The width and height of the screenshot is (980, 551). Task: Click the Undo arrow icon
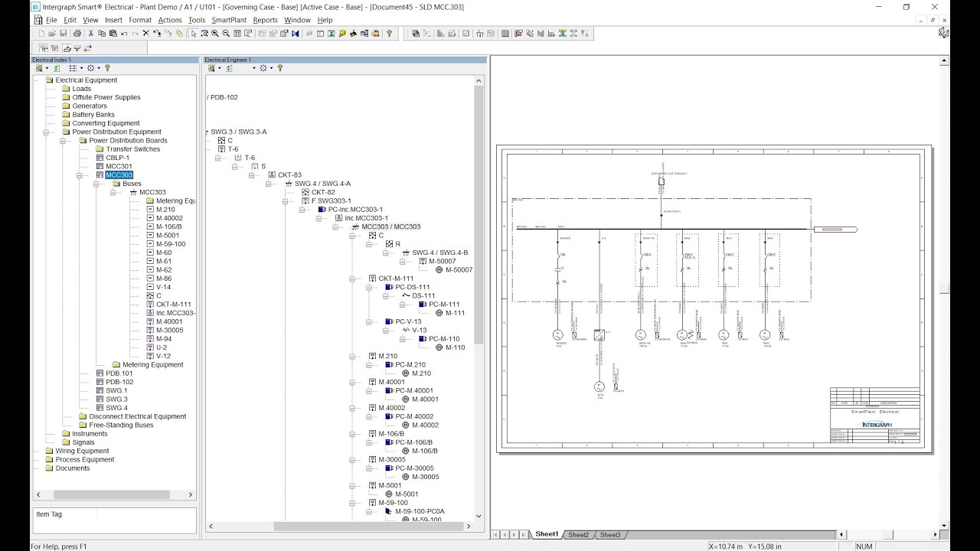124,33
